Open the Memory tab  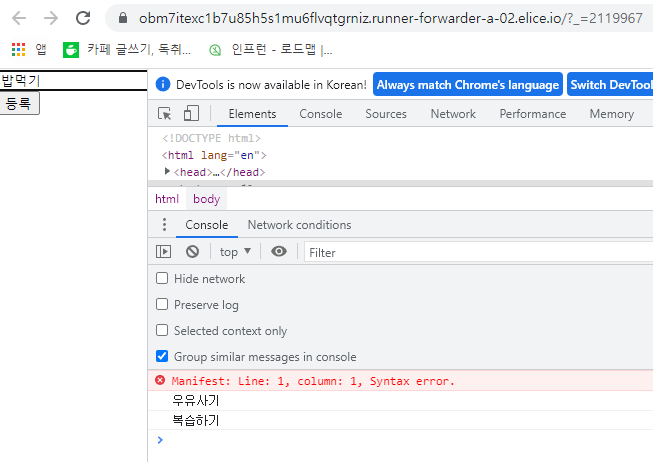pos(611,114)
